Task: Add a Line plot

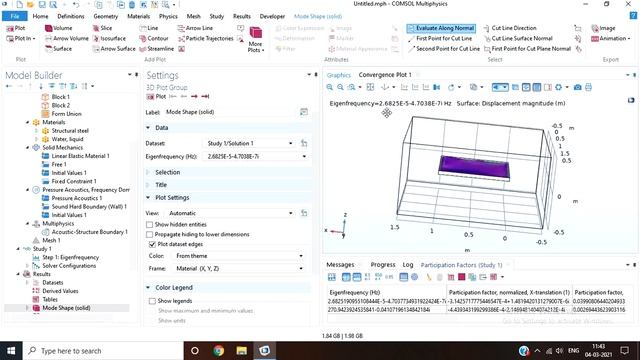Action: pos(149,28)
